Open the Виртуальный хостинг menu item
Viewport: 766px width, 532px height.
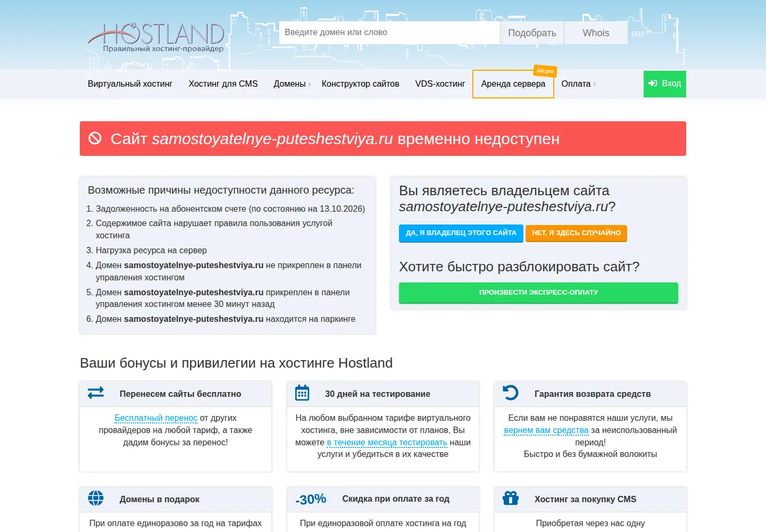pos(130,84)
